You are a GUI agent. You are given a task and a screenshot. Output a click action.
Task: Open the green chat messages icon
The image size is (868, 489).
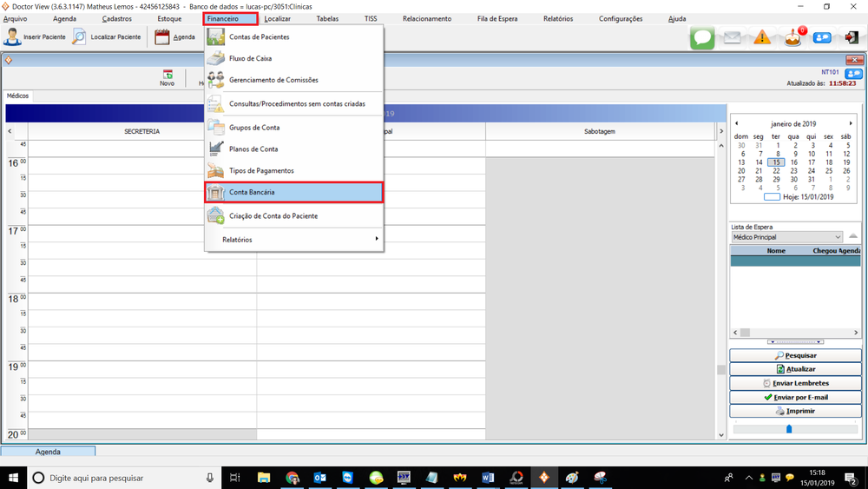[x=702, y=38]
